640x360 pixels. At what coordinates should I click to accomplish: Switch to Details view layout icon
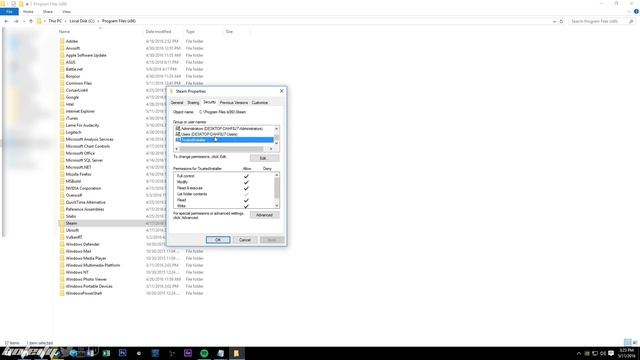point(627,342)
